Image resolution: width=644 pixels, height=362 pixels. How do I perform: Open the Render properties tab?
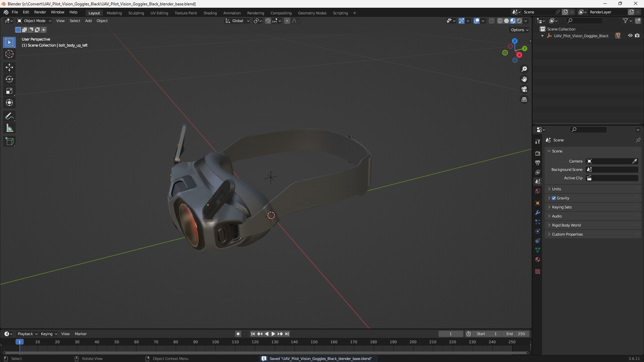[x=538, y=153]
